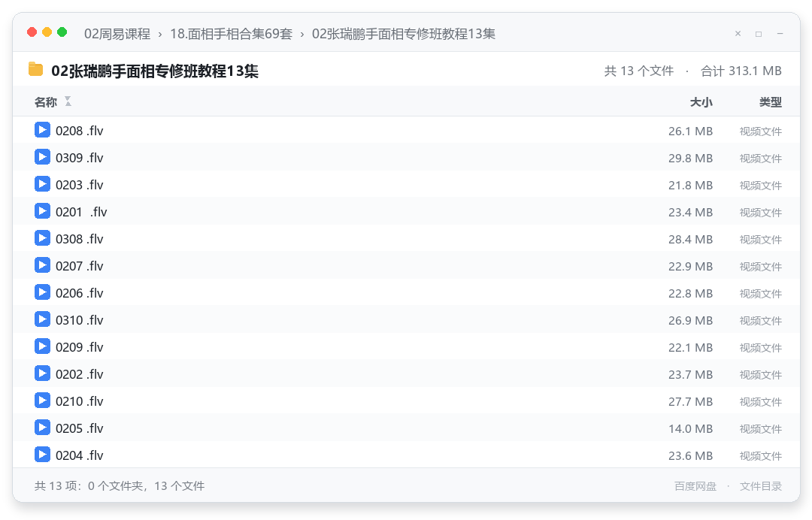The image size is (812, 520).
Task: Select file name 0308 .flv
Action: (79, 239)
